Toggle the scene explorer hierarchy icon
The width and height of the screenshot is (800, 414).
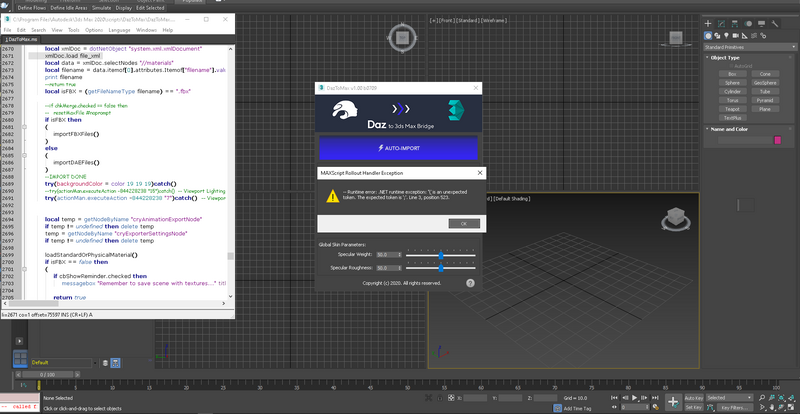pos(116,363)
